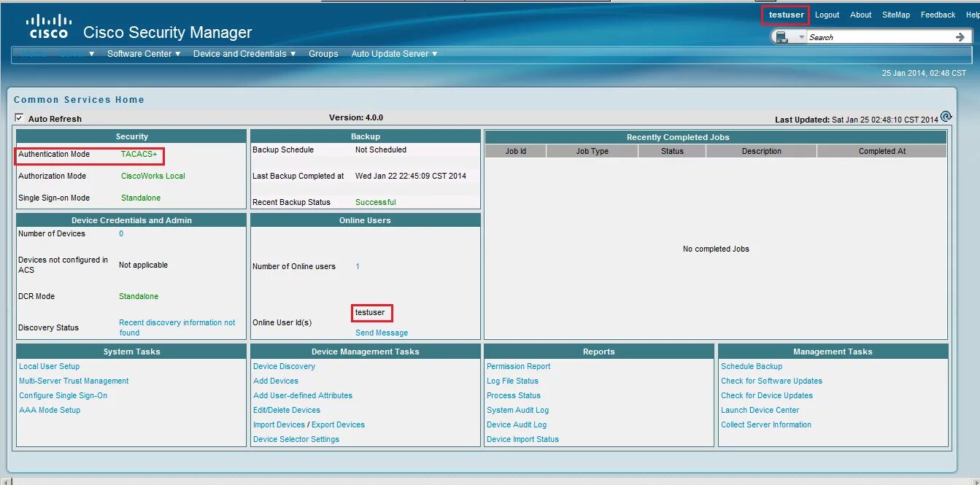Click the TACACS+ authentication mode link
Screen dimensions: 980x485
[x=139, y=154]
